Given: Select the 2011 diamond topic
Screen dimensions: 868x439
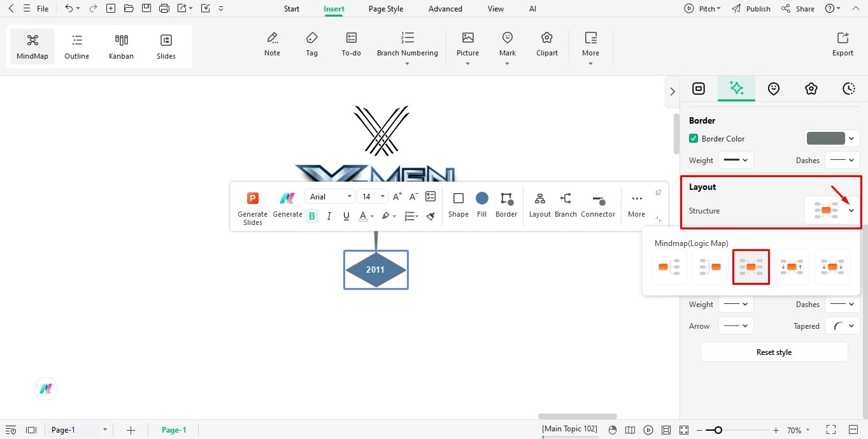Looking at the screenshot, I should (x=376, y=270).
